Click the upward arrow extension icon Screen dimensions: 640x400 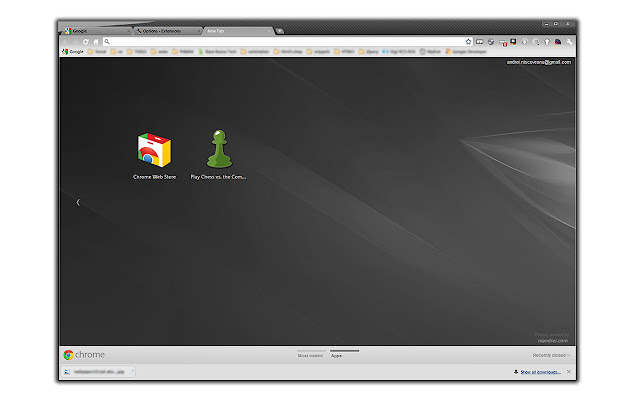point(547,42)
